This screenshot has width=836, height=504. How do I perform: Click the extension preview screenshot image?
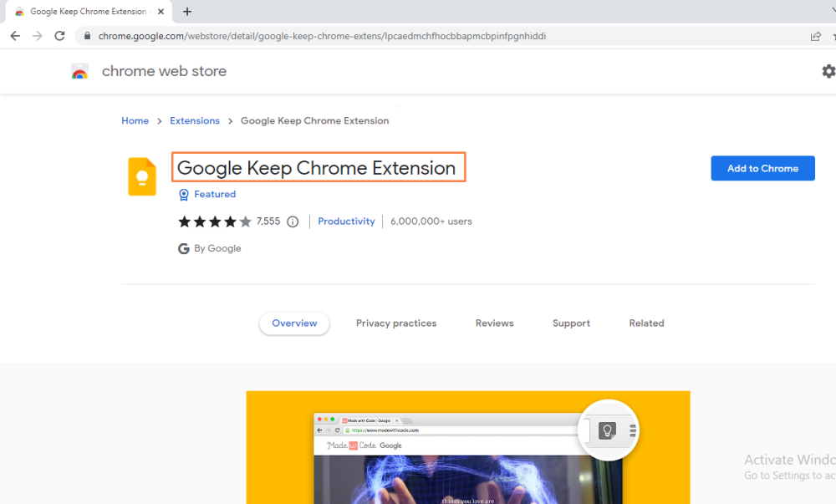[468, 447]
